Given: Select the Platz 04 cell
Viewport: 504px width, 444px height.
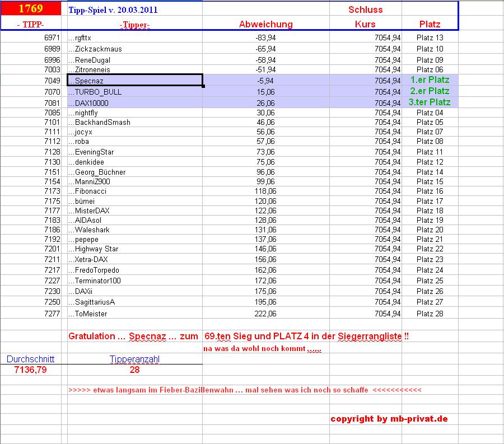Looking at the screenshot, I should coord(430,113).
